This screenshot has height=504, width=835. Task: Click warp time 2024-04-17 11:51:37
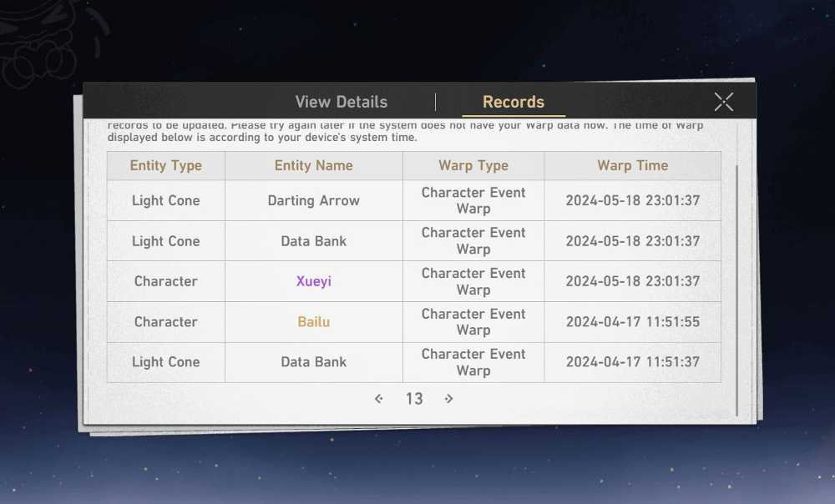tap(633, 362)
